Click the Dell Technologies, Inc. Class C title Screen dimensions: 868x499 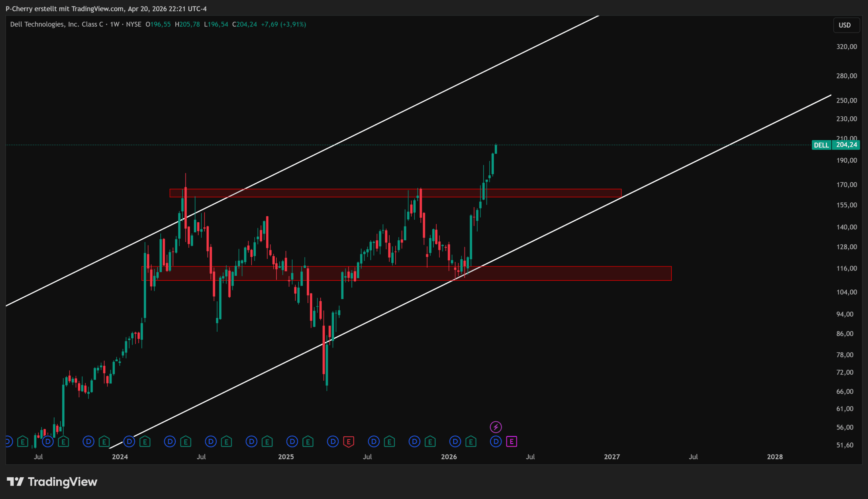tap(57, 24)
